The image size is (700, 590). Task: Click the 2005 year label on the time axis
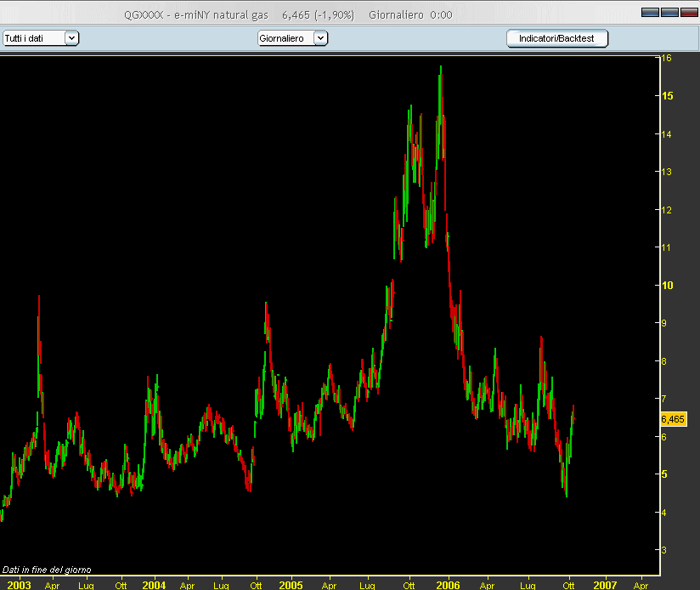[291, 585]
